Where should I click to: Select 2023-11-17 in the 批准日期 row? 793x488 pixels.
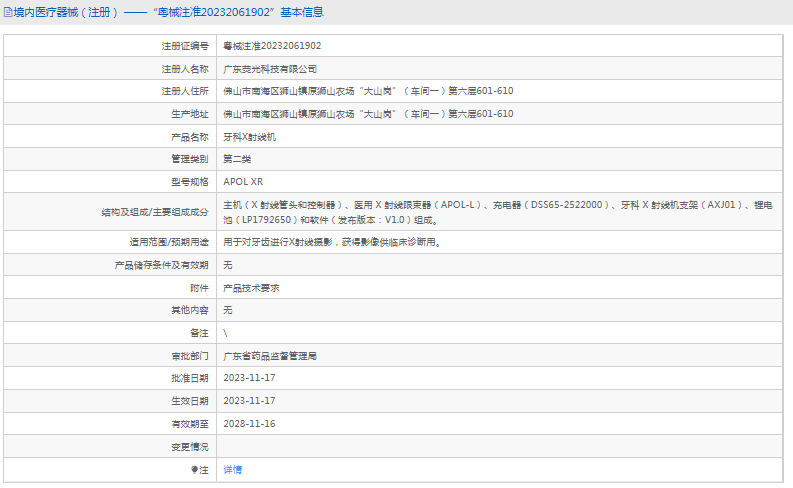click(x=249, y=378)
